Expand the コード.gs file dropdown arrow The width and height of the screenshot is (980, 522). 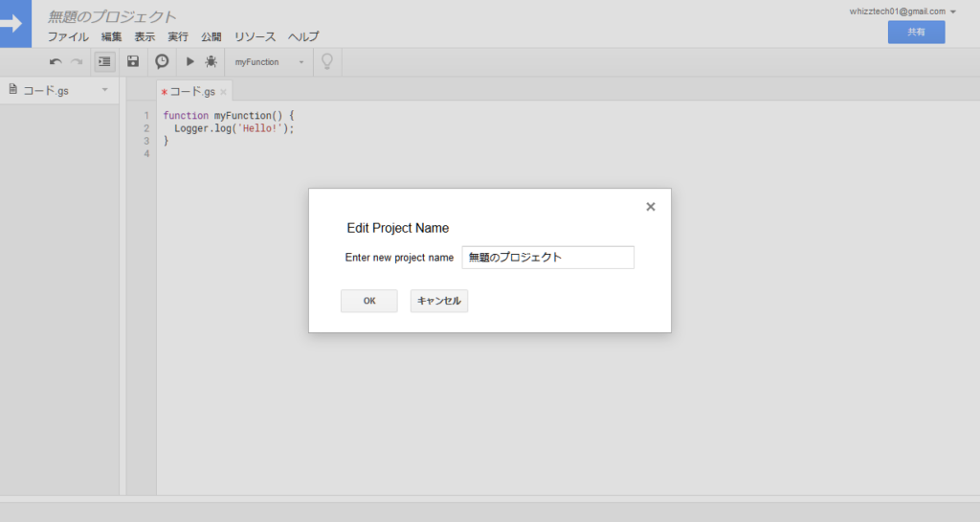pos(104,90)
